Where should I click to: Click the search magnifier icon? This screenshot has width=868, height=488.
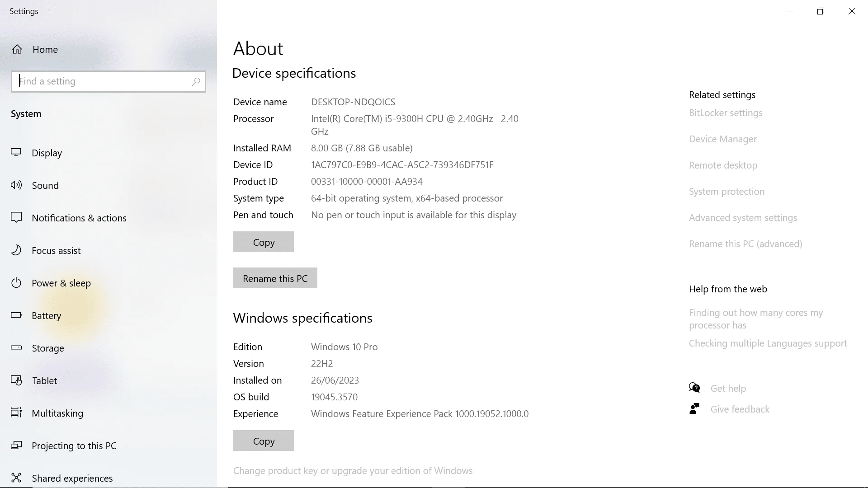point(196,81)
